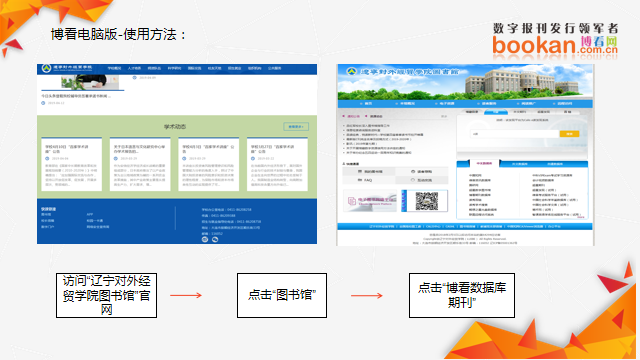Image resolution: width=640 pixels, height=360 pixels.
Task: Click the library emblem logo in the banner
Action: tap(351, 71)
